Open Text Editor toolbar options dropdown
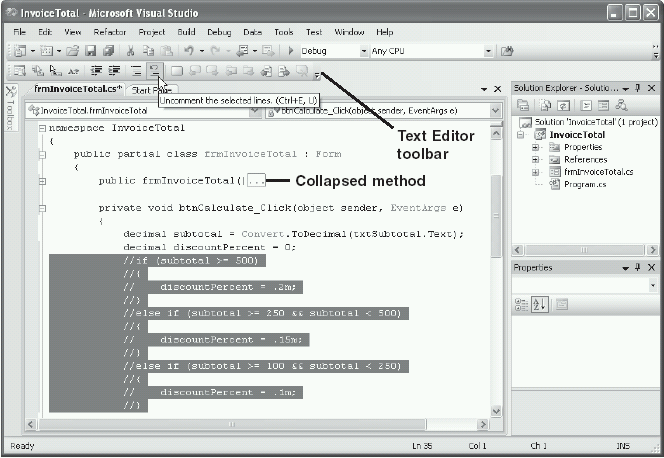The image size is (664, 458). point(317,75)
